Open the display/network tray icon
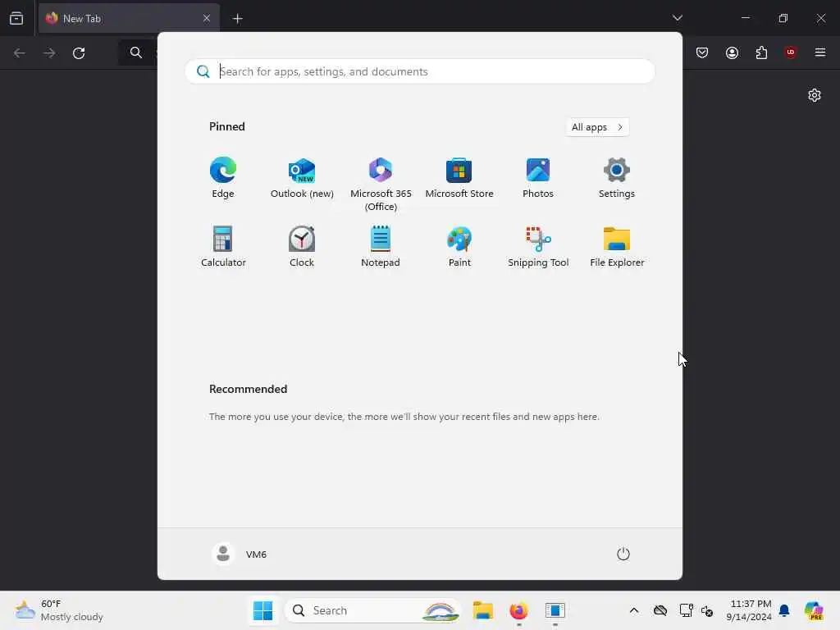 [x=687, y=610]
